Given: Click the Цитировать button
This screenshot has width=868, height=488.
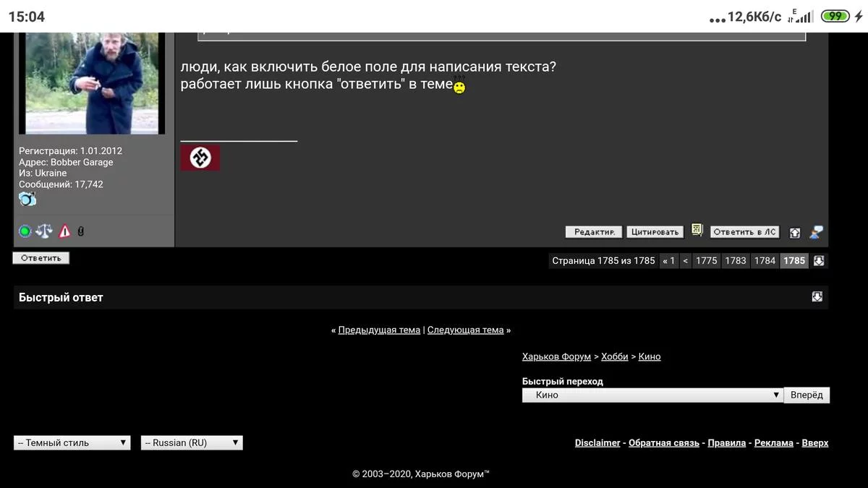Looking at the screenshot, I should 655,232.
